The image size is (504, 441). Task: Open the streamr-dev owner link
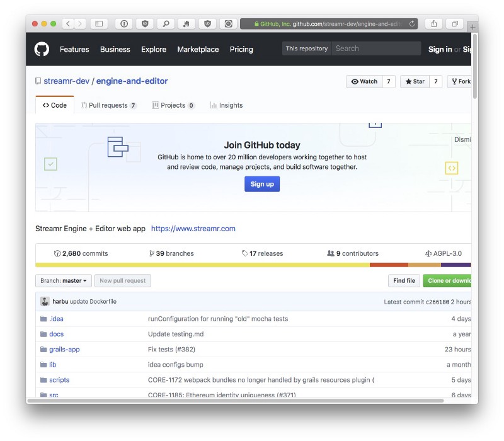tap(67, 81)
